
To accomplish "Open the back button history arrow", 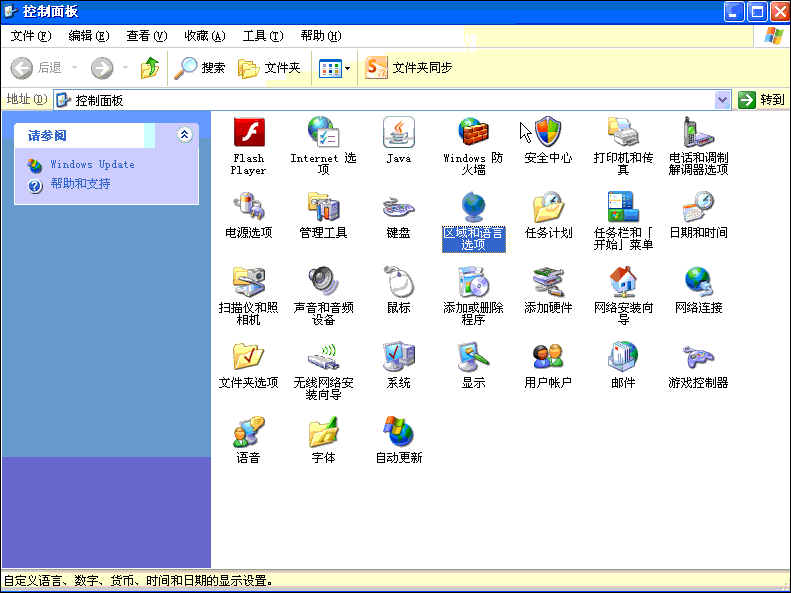I will click(74, 68).
